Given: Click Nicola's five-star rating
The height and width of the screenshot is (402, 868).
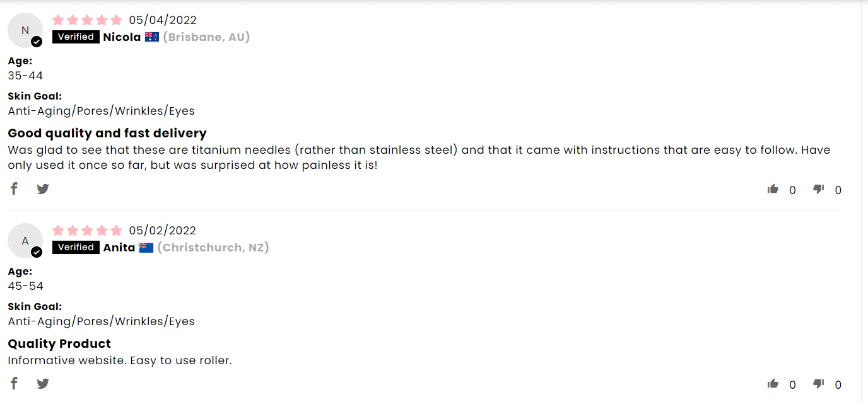Looking at the screenshot, I should click(87, 20).
